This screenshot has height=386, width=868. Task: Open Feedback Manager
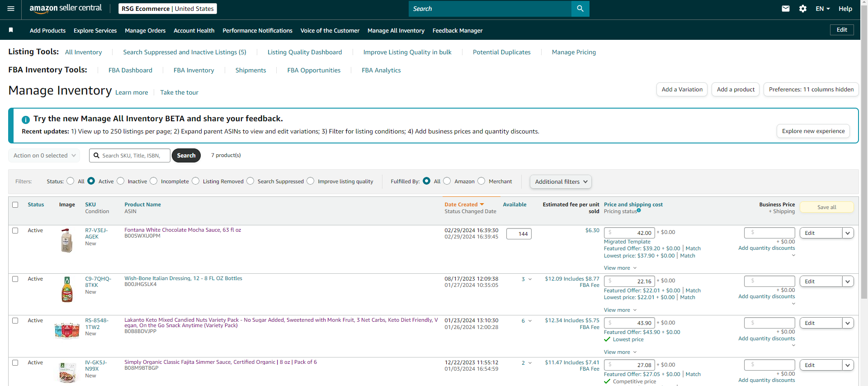[458, 30]
